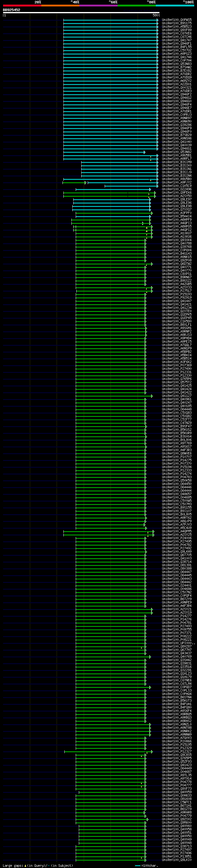Open the last hit UniRef100_Q9LKI0
Screen dimensions: 197x868
(x=176, y=860)
